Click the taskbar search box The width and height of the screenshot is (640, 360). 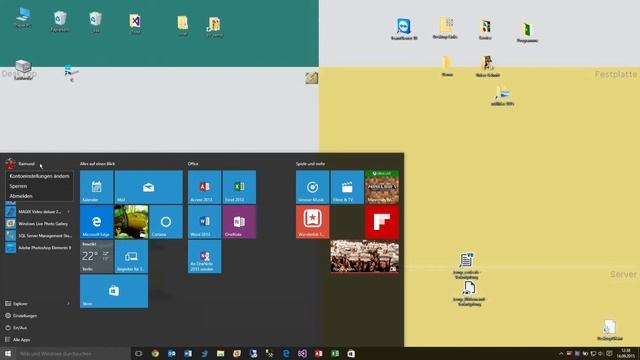[x=73, y=353]
